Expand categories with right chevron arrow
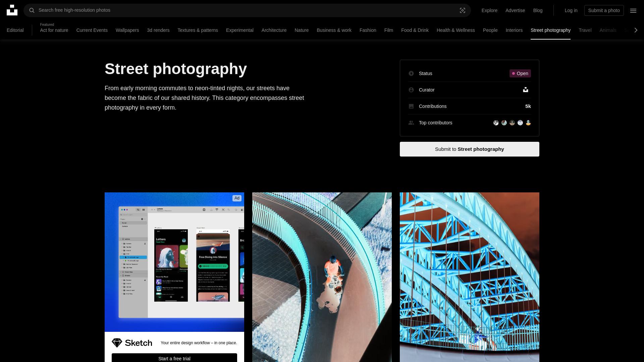The height and width of the screenshot is (362, 644). (x=636, y=30)
